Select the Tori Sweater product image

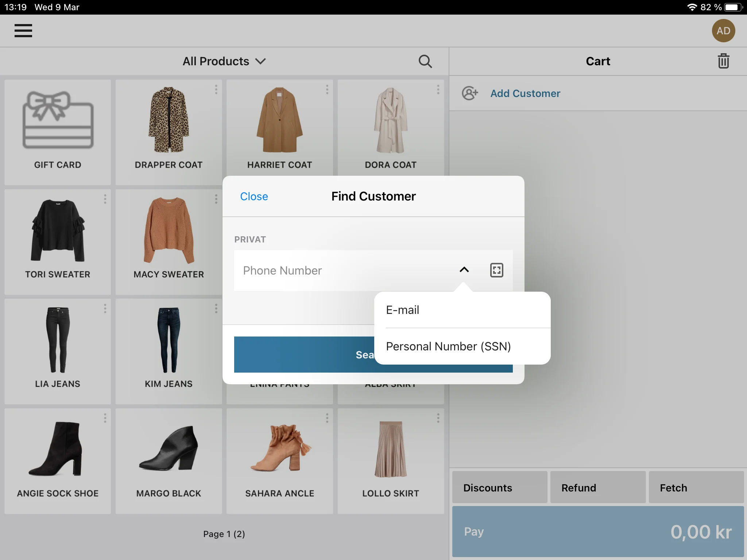pyautogui.click(x=58, y=230)
